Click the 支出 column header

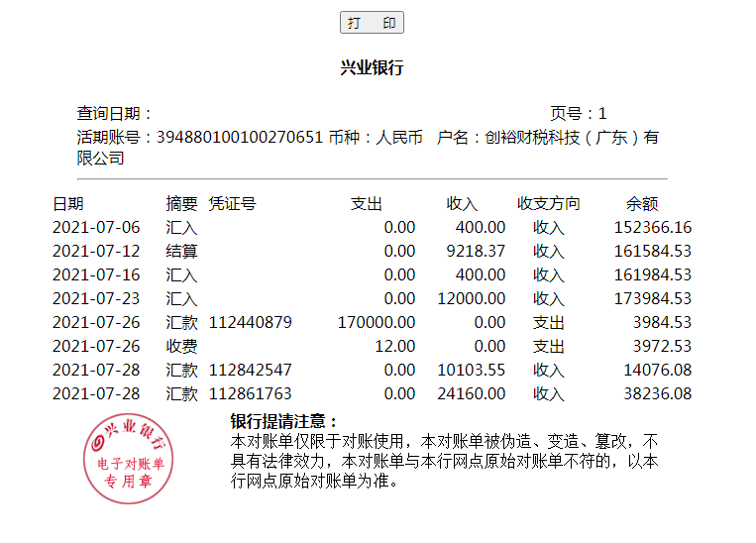(366, 204)
